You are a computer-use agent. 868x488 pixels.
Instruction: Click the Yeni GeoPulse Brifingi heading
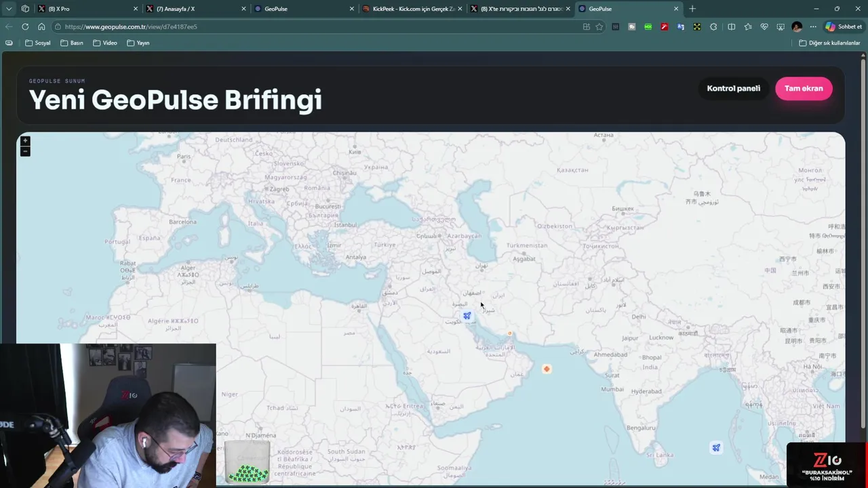[175, 100]
